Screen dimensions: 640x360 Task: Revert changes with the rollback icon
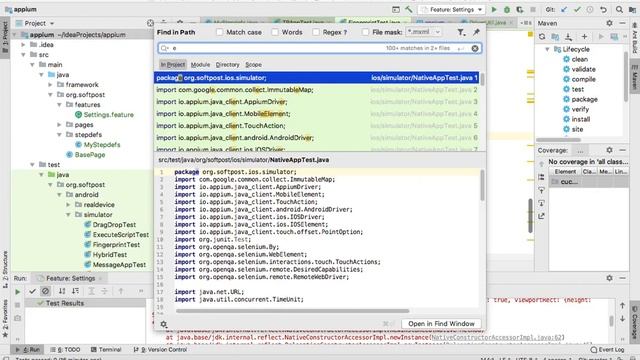coord(603,9)
